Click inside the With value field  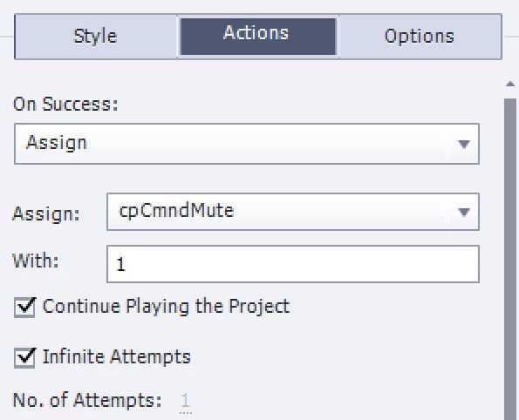293,264
